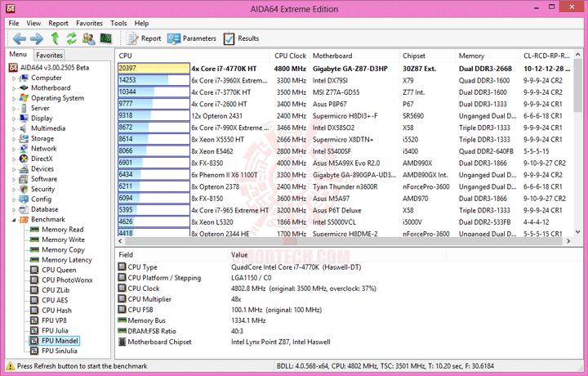Click the Devices icon in tree

24,169
